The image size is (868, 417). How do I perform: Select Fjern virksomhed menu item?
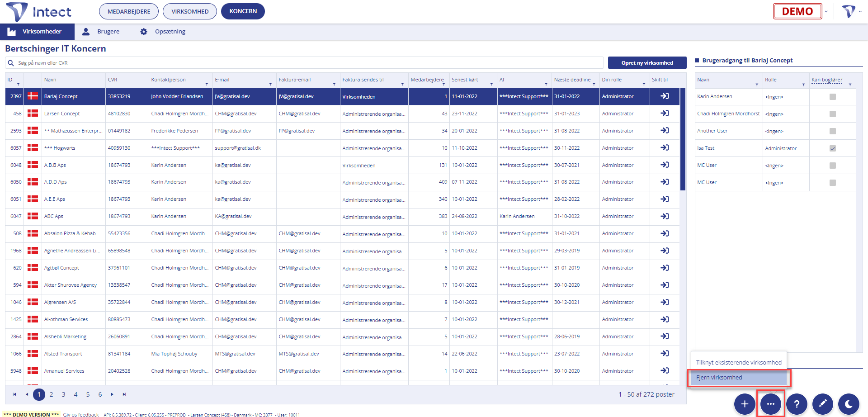[x=739, y=378]
